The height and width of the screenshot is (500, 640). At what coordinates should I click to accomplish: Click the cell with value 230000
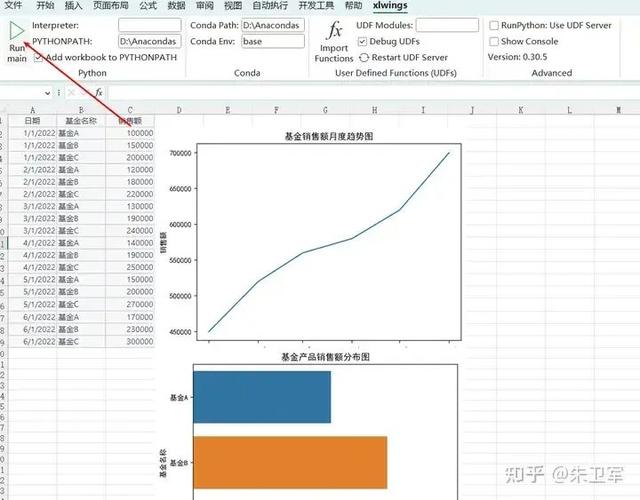[130, 329]
